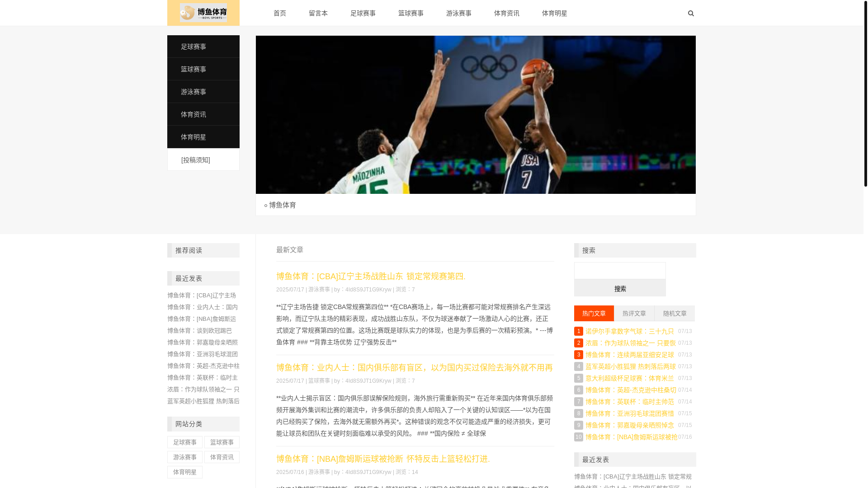Click the 足球赛事 category tag

pos(185,442)
